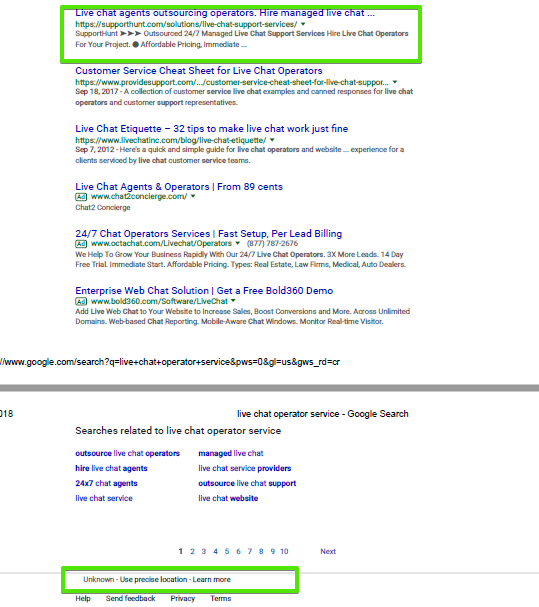This screenshot has width=539, height=607.
Task: Click the google.com search URL text
Action: (x=170, y=362)
